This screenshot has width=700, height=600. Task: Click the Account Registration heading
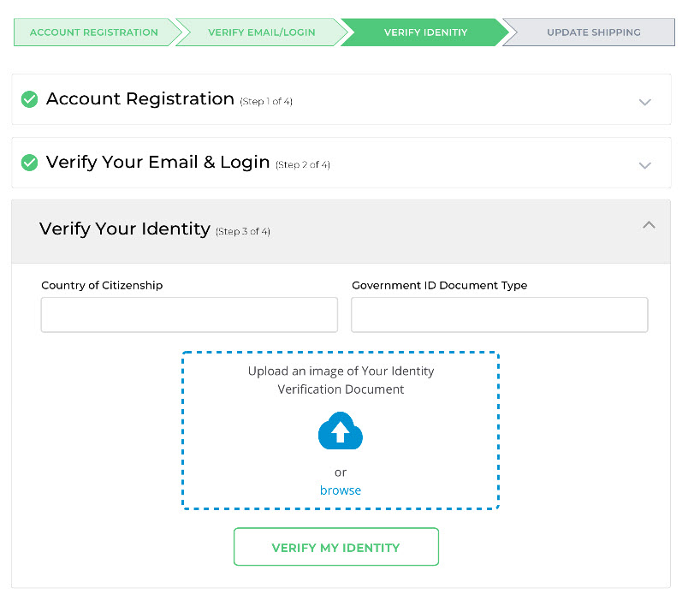point(140,98)
